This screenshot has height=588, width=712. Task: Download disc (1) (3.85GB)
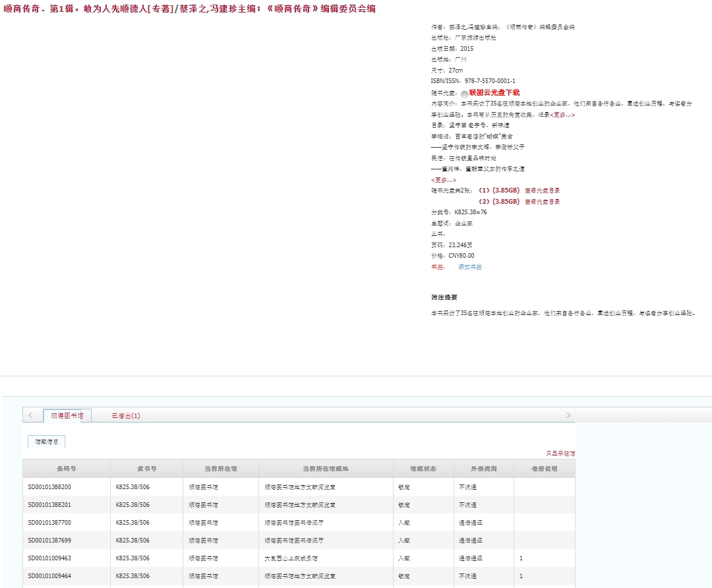click(x=500, y=191)
